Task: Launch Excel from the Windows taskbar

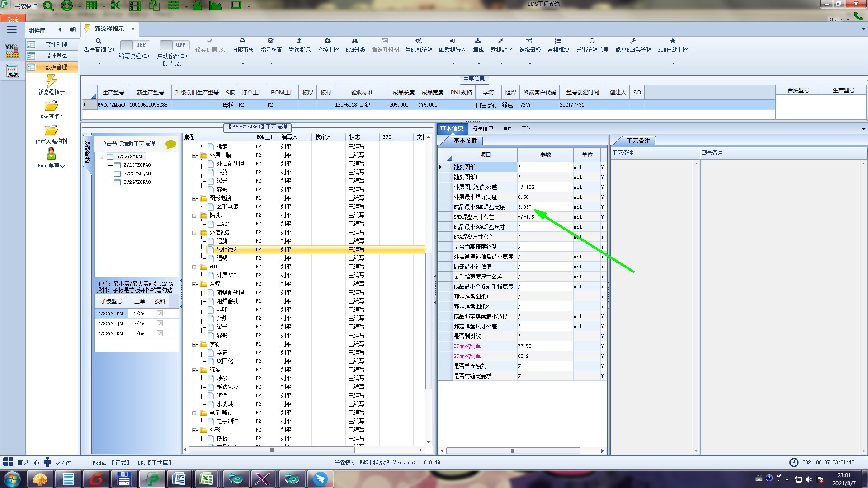Action: (207, 479)
